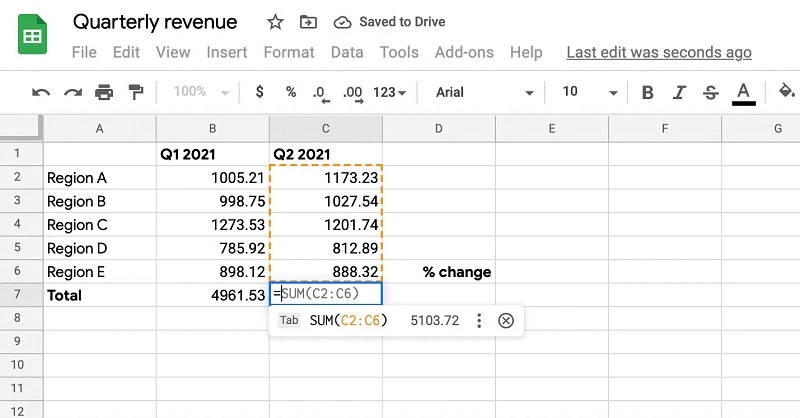Open the text color picker
The image size is (800, 418).
pos(743,93)
